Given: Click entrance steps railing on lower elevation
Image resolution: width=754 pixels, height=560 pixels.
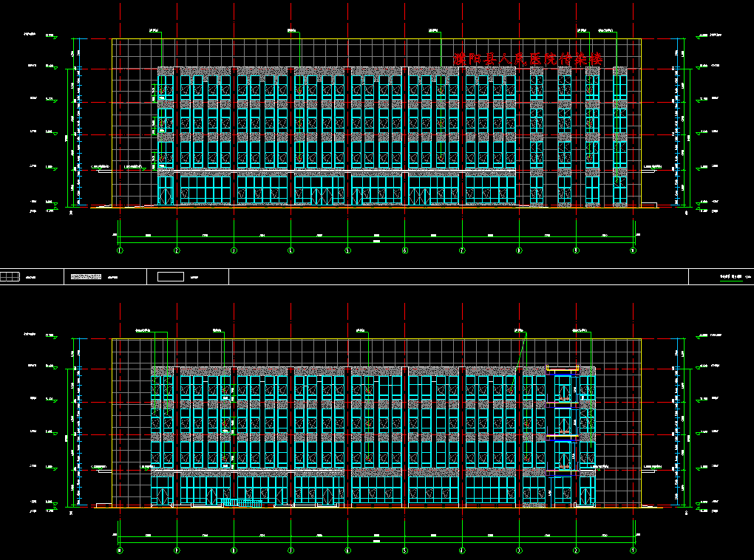Looking at the screenshot, I should tap(242, 502).
